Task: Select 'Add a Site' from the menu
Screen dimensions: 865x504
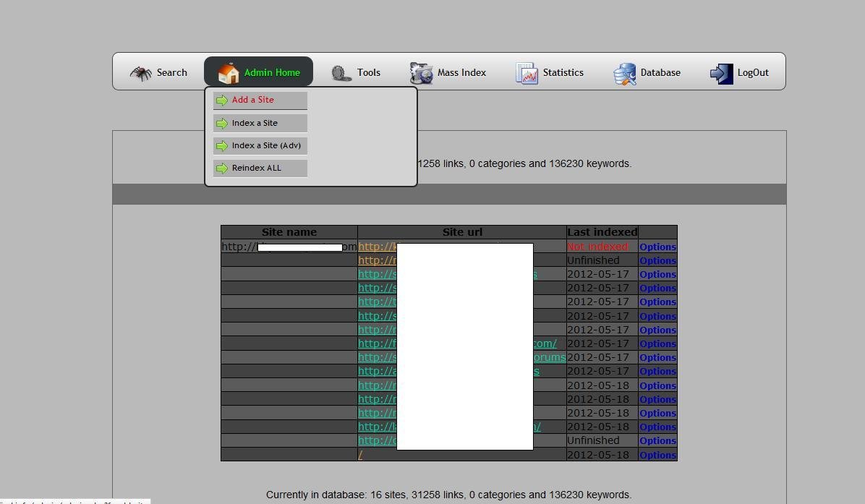Action: 253,100
